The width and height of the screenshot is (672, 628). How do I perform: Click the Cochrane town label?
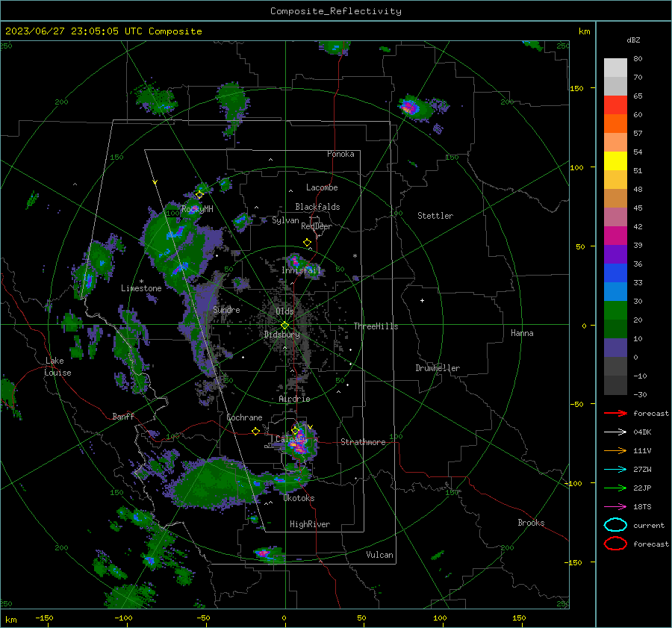click(x=244, y=417)
